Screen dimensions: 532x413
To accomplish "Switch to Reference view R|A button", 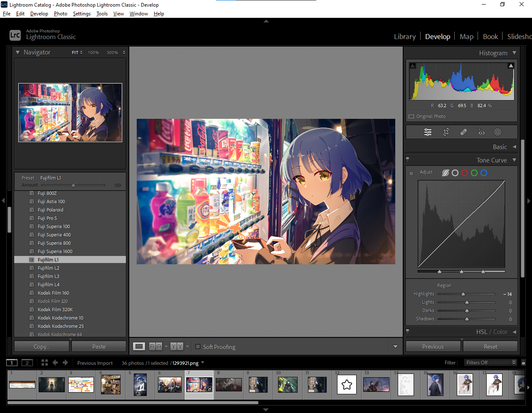I will pos(155,346).
